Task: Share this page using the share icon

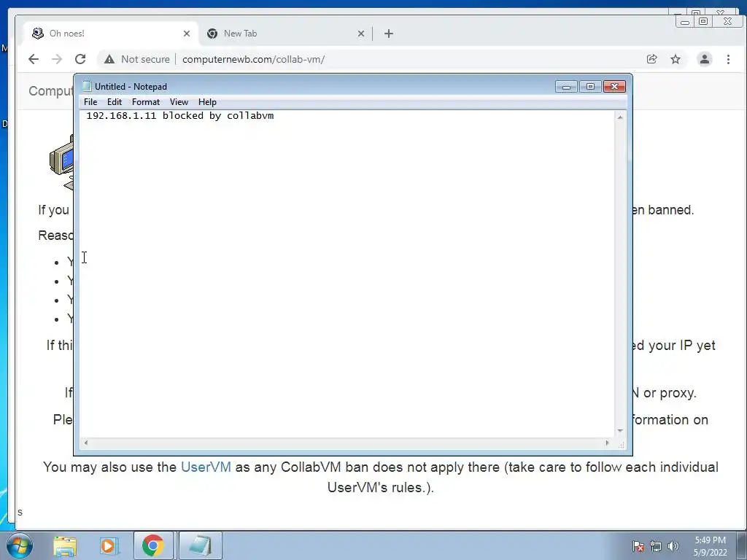Action: click(651, 59)
